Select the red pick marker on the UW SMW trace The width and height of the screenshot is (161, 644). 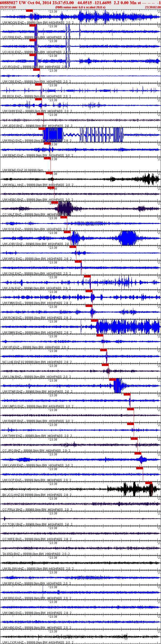point(94,321)
